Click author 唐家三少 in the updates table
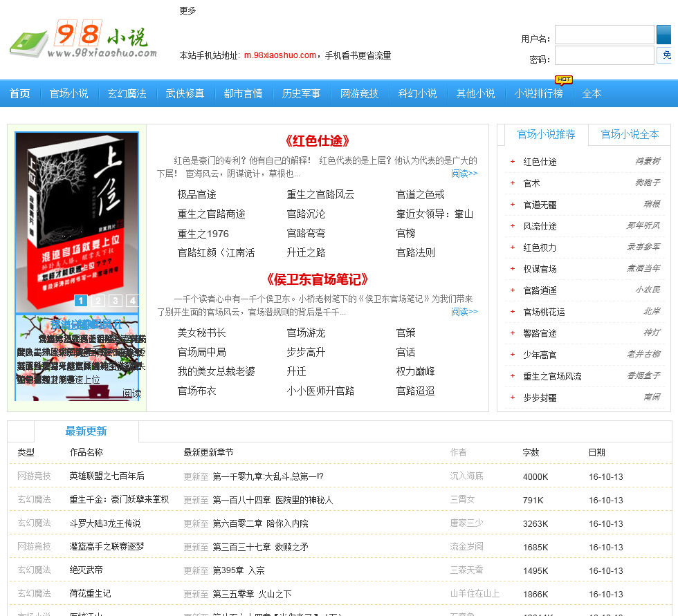This screenshot has height=616, width=678. tap(466, 523)
